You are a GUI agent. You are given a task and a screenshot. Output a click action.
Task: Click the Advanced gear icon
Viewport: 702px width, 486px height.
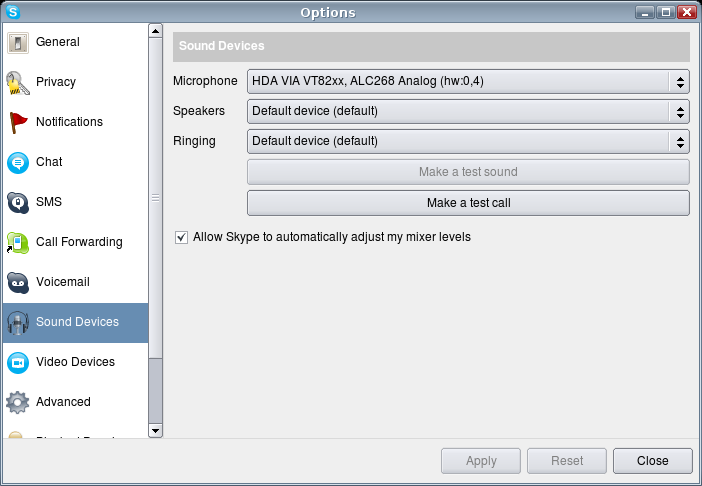pyautogui.click(x=18, y=402)
